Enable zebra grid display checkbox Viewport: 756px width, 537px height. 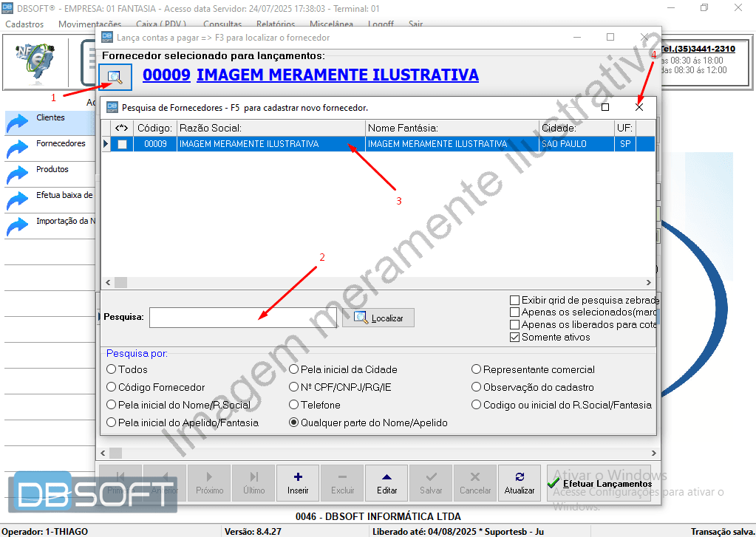(x=515, y=301)
